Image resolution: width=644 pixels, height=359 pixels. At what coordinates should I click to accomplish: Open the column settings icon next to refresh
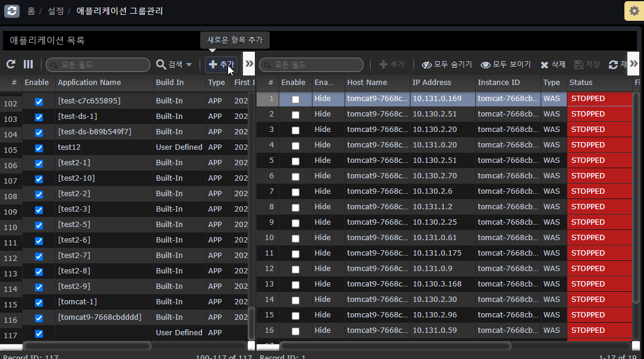coord(27,65)
